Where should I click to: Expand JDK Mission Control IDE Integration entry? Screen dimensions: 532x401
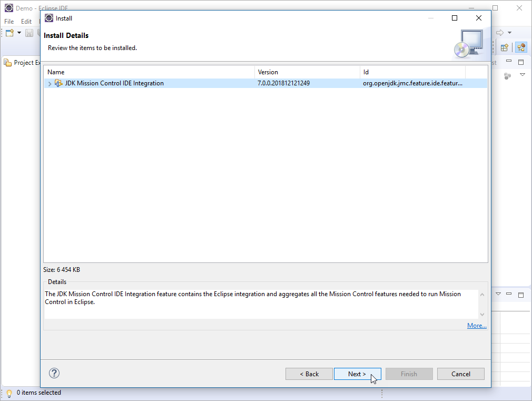click(x=48, y=83)
